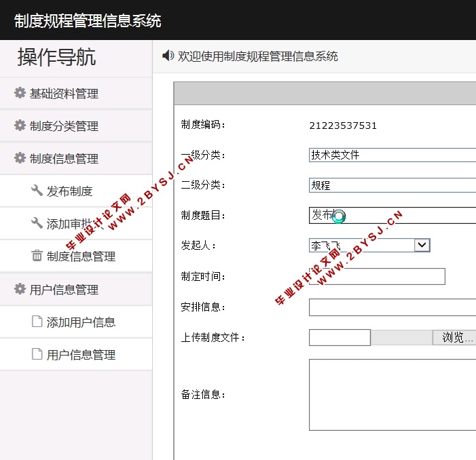Click the 发起人 label

(198, 245)
